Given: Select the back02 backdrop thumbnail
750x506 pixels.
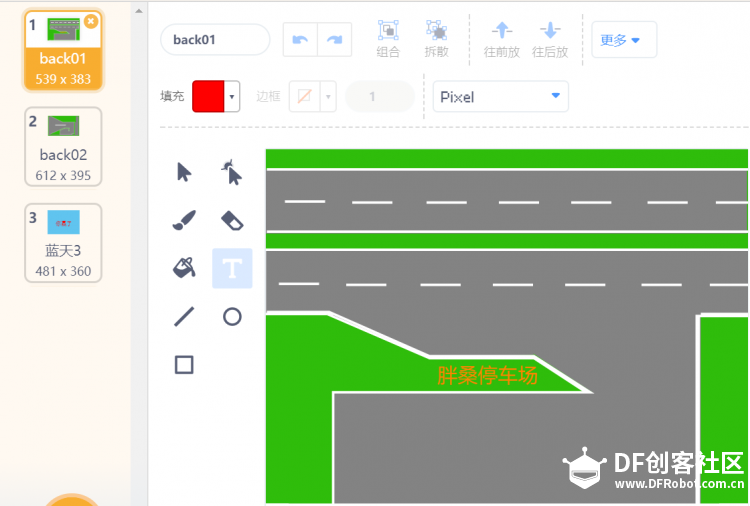Looking at the screenshot, I should 63,147.
